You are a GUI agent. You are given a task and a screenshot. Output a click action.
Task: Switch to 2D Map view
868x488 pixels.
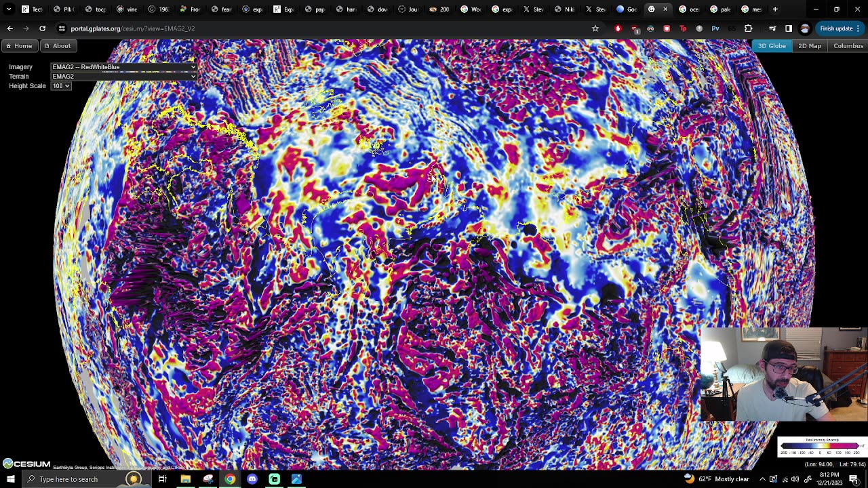pyautogui.click(x=810, y=45)
